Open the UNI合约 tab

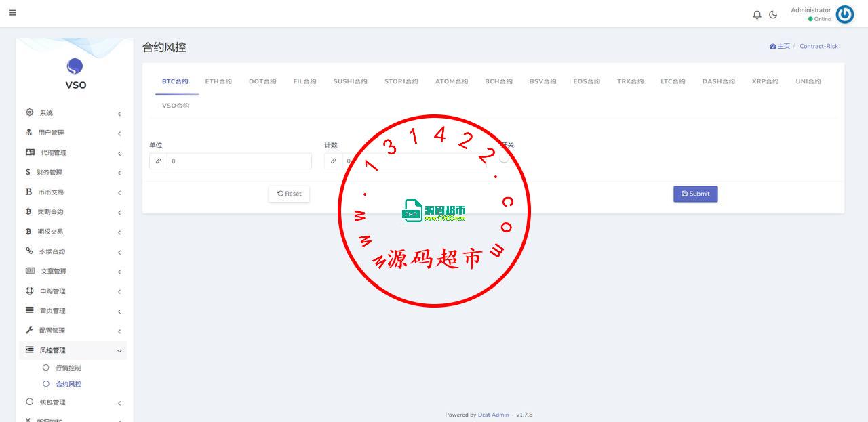point(808,81)
